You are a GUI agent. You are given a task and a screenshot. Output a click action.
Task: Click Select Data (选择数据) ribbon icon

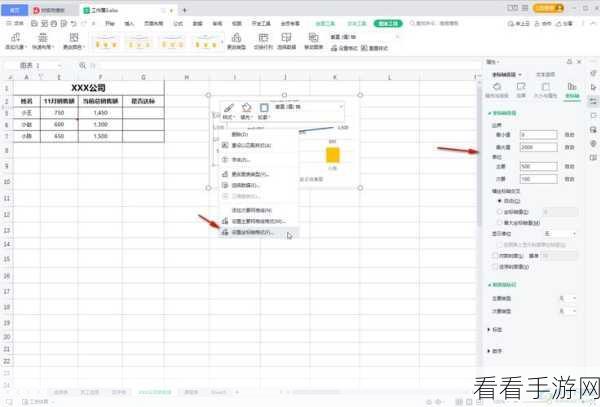287,41
